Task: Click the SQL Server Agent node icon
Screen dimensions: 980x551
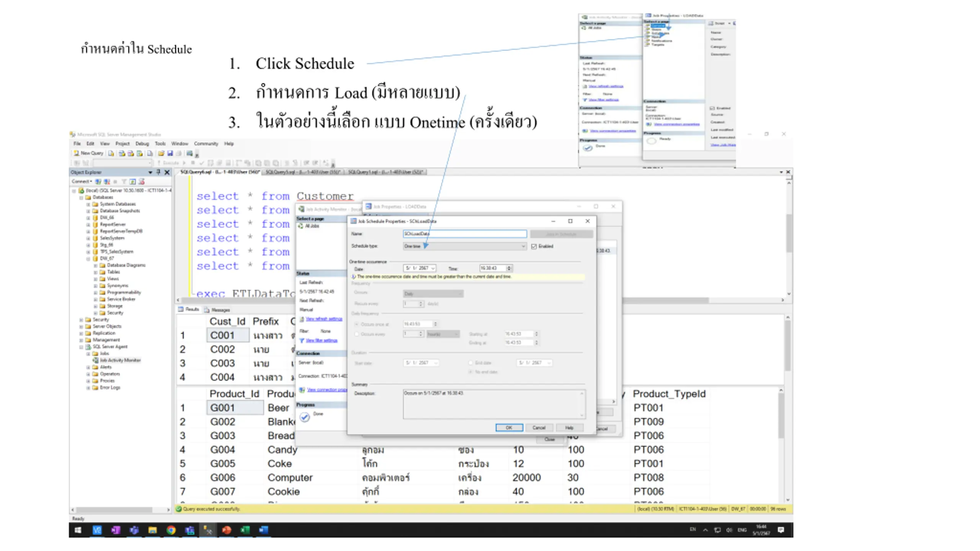Action: pyautogui.click(x=88, y=347)
